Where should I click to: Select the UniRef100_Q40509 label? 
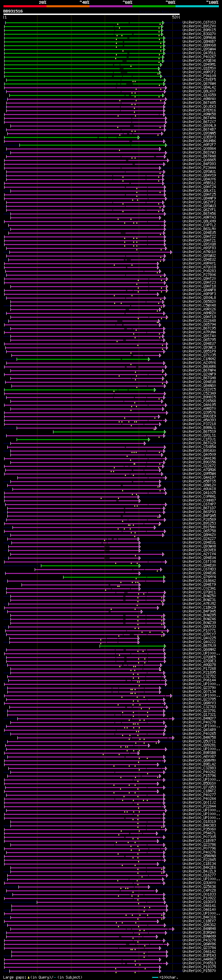click(199, 455)
